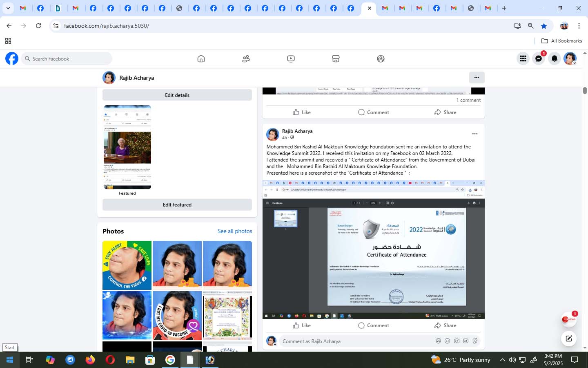Click Share on the upper post with 1 comment
This screenshot has height=368, width=588.
[445, 112]
